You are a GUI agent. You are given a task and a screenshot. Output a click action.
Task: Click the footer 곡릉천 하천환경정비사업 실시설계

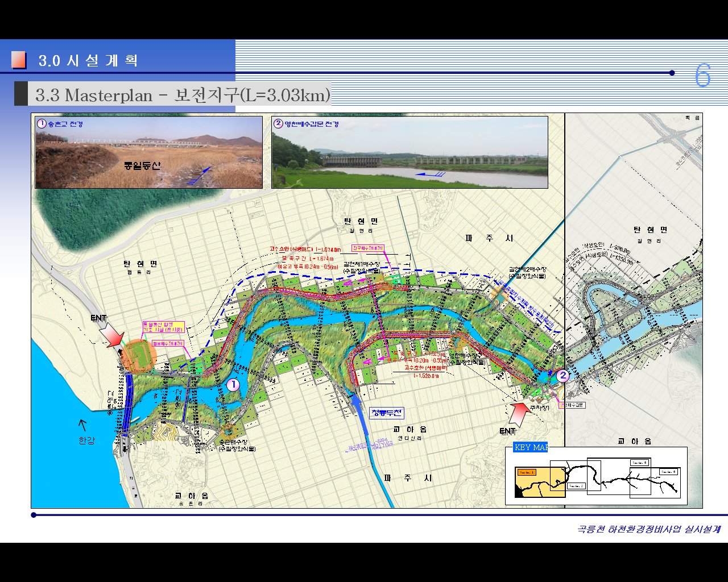[x=649, y=529]
